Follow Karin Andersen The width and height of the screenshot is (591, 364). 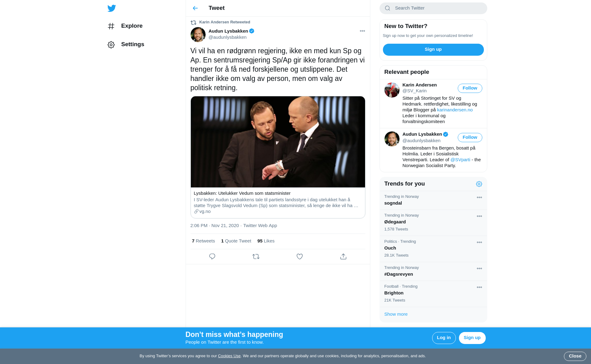point(470,88)
